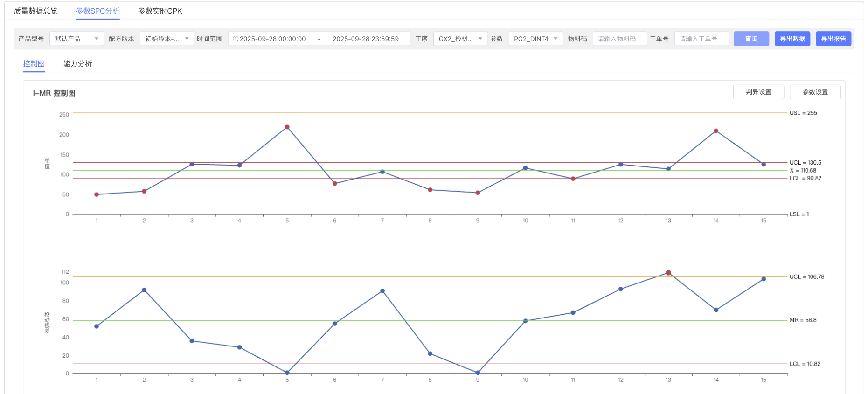Open the 判异设置 settings
The image size is (868, 394).
758,92
